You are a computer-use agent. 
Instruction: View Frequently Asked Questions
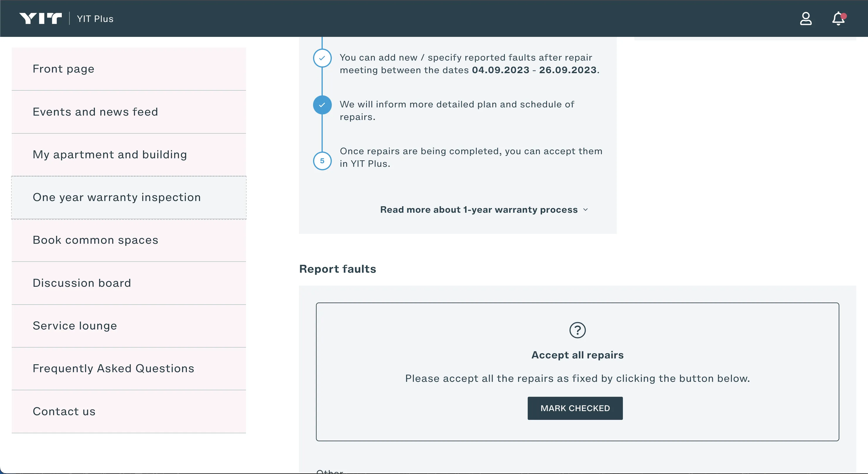[129, 369]
